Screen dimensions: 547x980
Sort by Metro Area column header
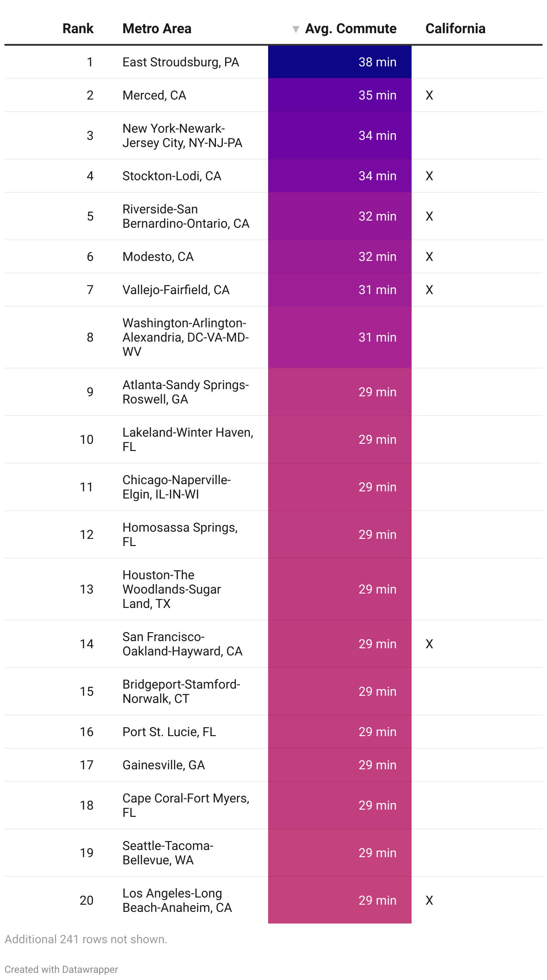(x=157, y=29)
